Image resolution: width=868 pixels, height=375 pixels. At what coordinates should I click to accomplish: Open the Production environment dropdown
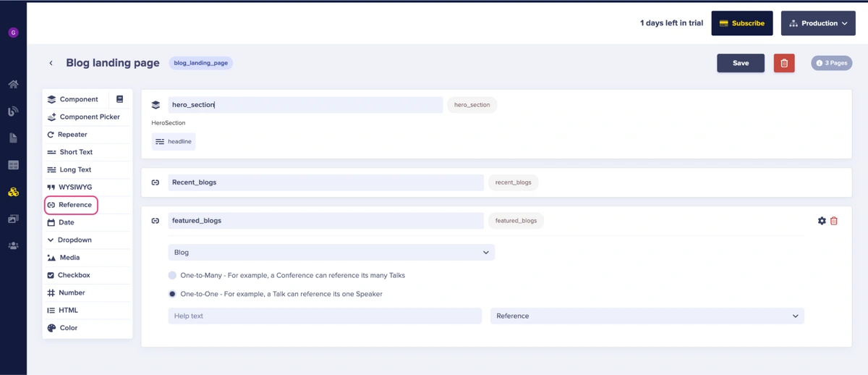[818, 23]
